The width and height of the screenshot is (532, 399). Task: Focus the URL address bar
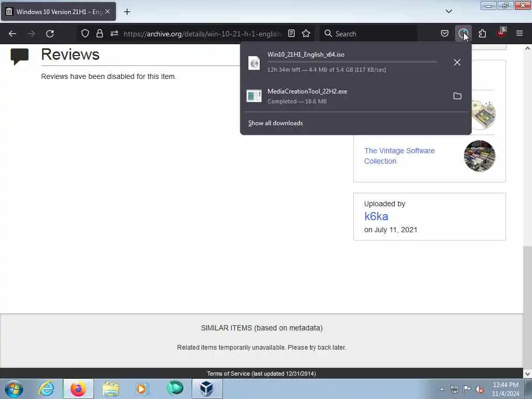[202, 34]
